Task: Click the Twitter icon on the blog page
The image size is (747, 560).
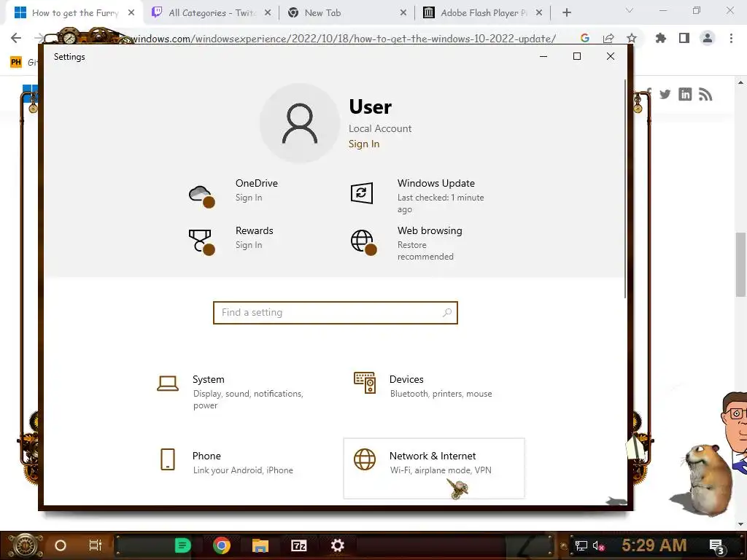Action: [x=665, y=94]
